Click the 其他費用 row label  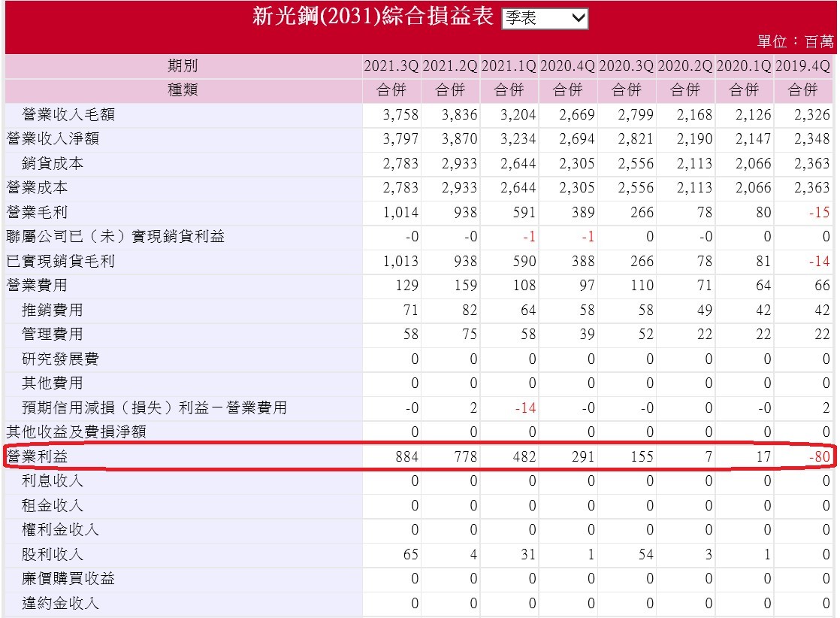coord(53,383)
